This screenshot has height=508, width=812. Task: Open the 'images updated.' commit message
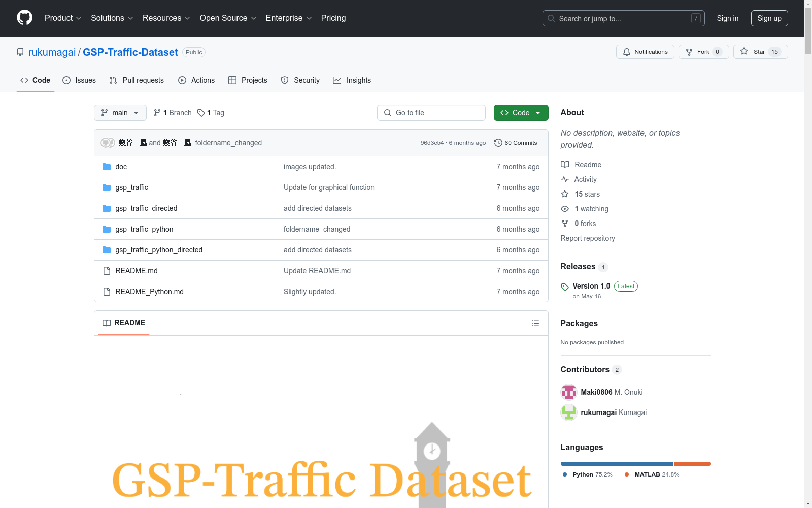point(310,167)
